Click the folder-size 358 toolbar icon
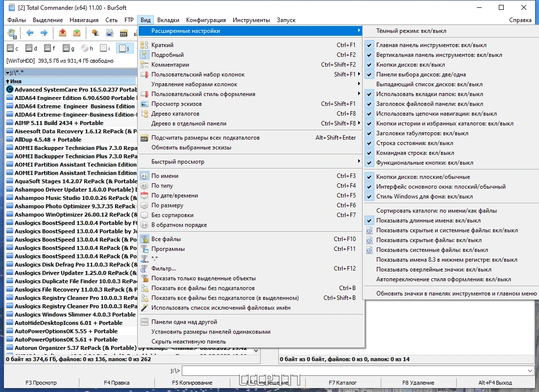539x392 pixels. (124, 33)
